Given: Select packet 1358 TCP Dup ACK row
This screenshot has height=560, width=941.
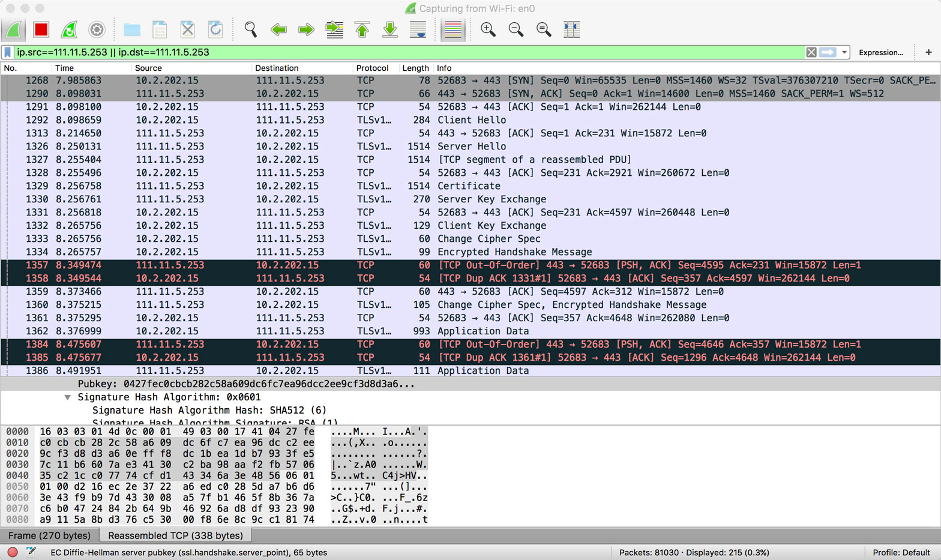Looking at the screenshot, I should 470,278.
